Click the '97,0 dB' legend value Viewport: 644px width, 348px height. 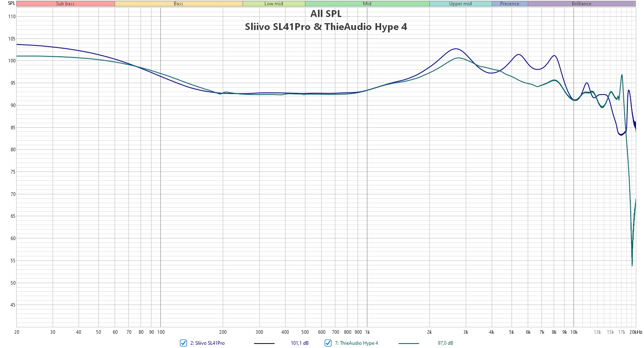(446, 343)
